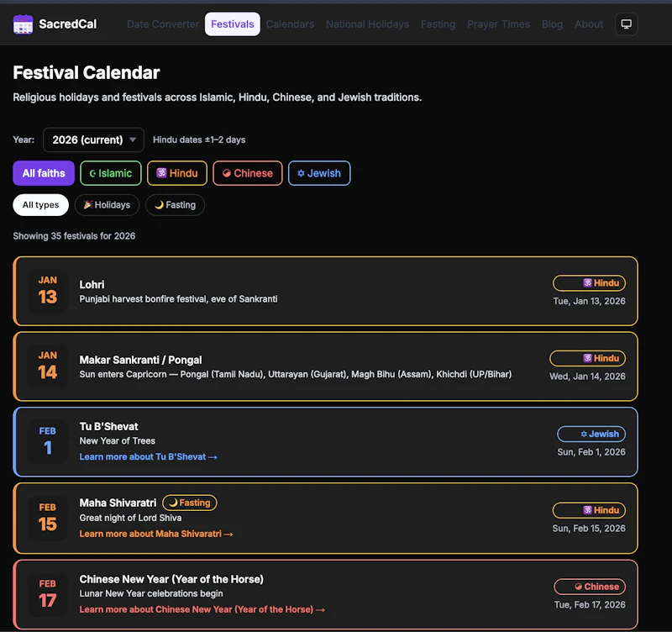672x632 pixels.
Task: Click the star icon in Tu B'Shevat Jewish badge
Action: click(584, 434)
